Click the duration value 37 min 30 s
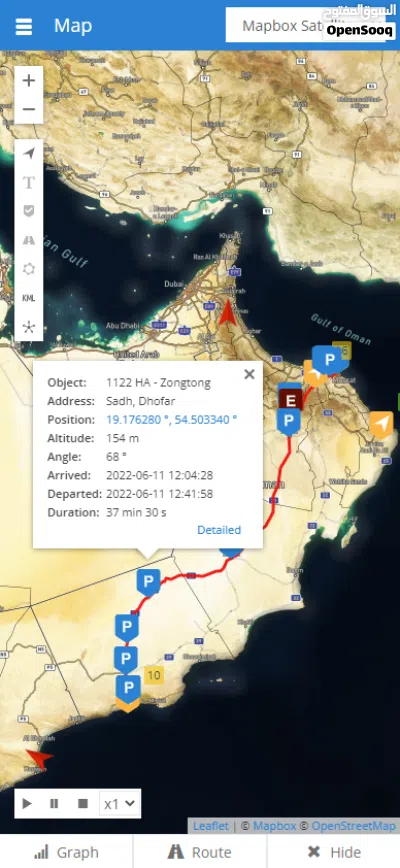 click(136, 512)
